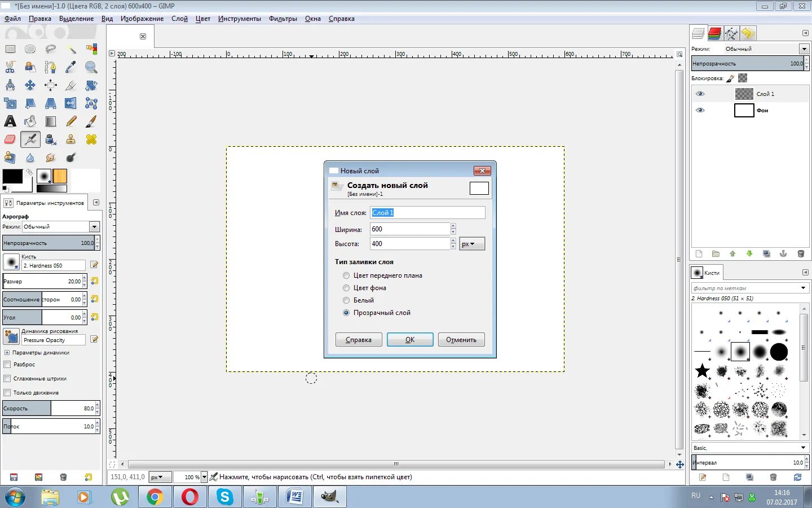Select the Crop tool
This screenshot has width=812, height=508.
tap(71, 85)
